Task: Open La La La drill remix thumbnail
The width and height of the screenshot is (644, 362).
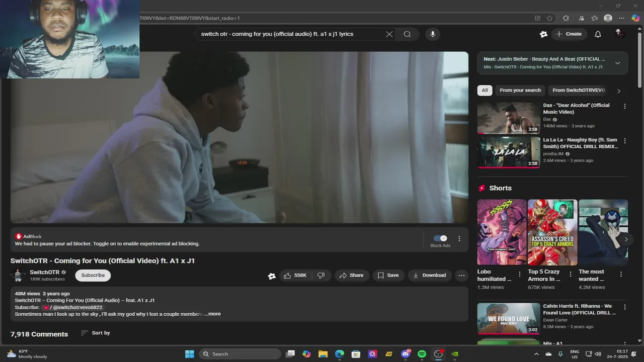Action: coord(508,152)
